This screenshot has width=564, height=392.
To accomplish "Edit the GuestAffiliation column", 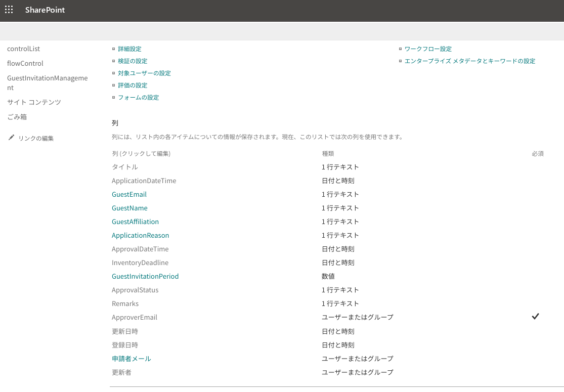I will click(135, 222).
